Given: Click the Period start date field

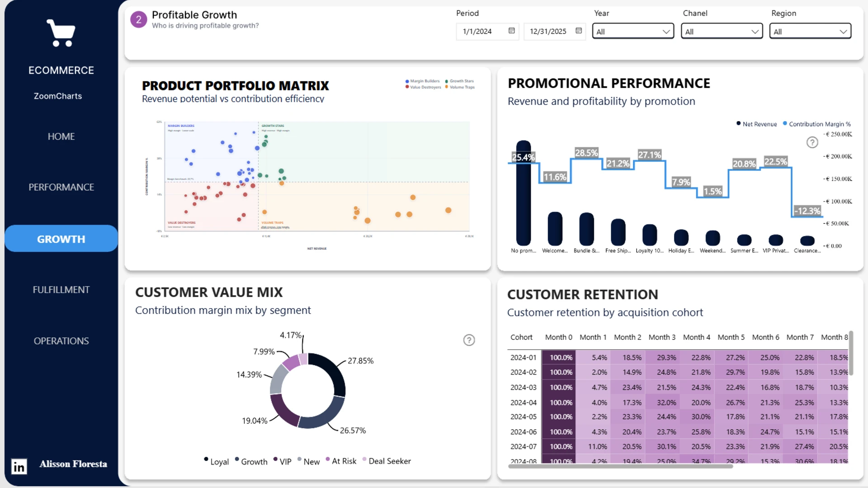Looking at the screenshot, I should pyautogui.click(x=487, y=31).
